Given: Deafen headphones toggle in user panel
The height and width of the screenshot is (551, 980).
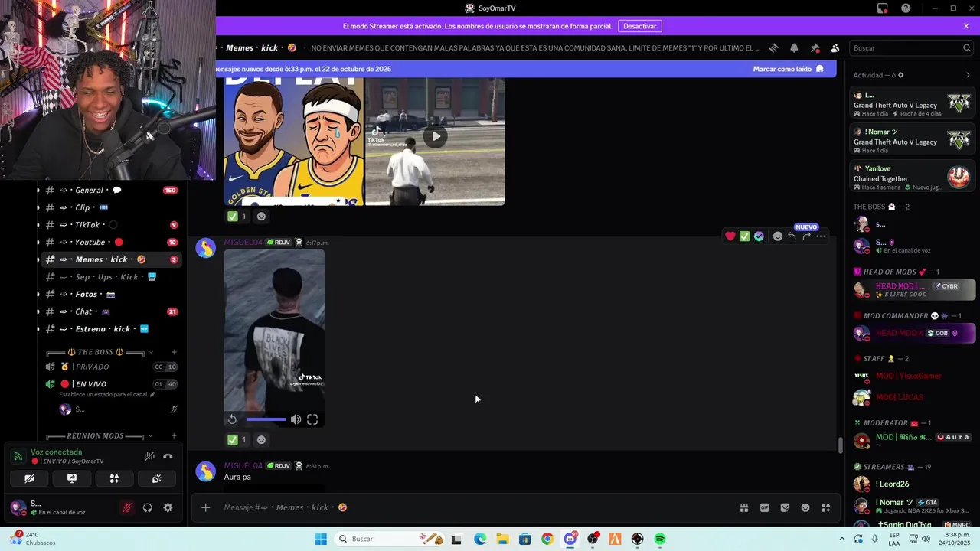Looking at the screenshot, I should (148, 507).
